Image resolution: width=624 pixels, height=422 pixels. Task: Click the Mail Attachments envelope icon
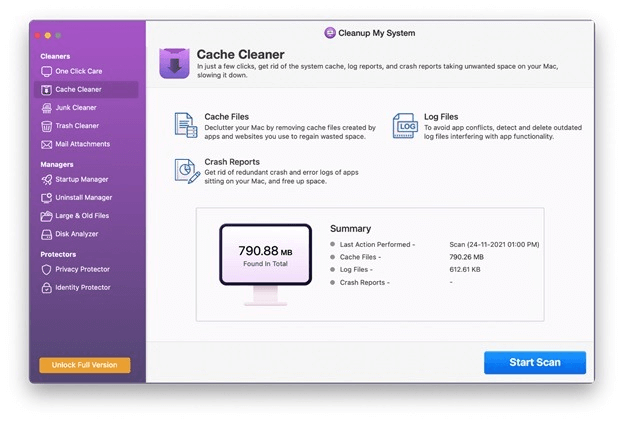[x=47, y=145]
